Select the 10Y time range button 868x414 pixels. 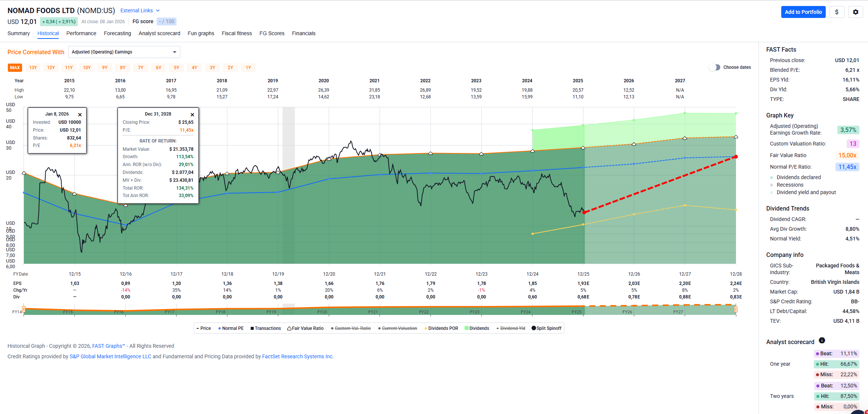(x=87, y=68)
